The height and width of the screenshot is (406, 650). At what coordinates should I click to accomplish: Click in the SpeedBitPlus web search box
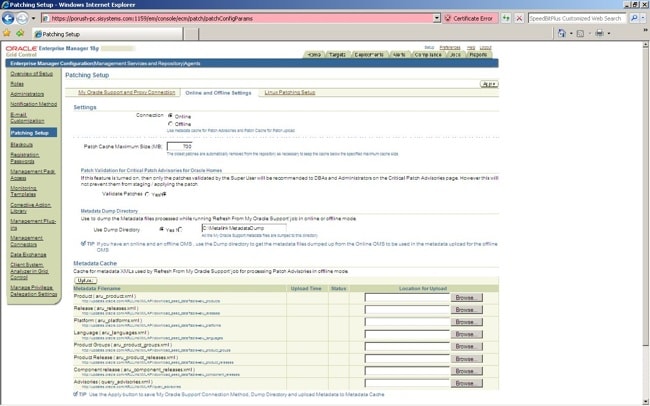click(577, 18)
